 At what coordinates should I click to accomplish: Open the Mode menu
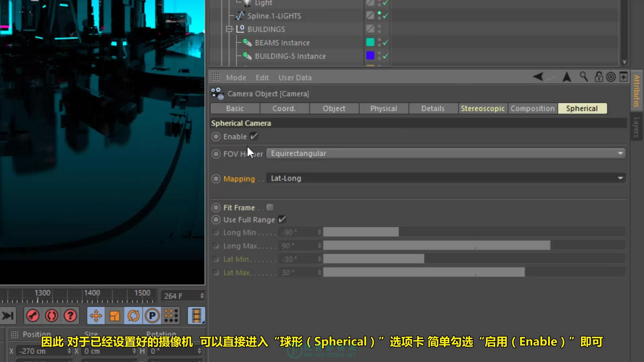tap(236, 77)
